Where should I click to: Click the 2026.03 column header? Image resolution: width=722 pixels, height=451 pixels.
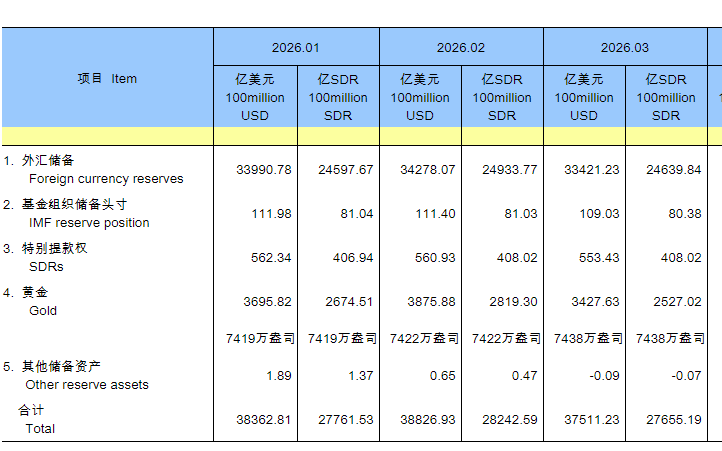coord(625,47)
